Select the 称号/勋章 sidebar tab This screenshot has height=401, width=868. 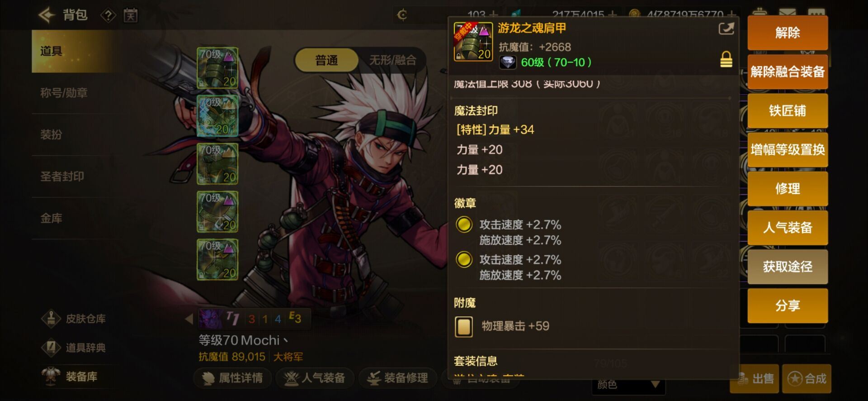64,93
